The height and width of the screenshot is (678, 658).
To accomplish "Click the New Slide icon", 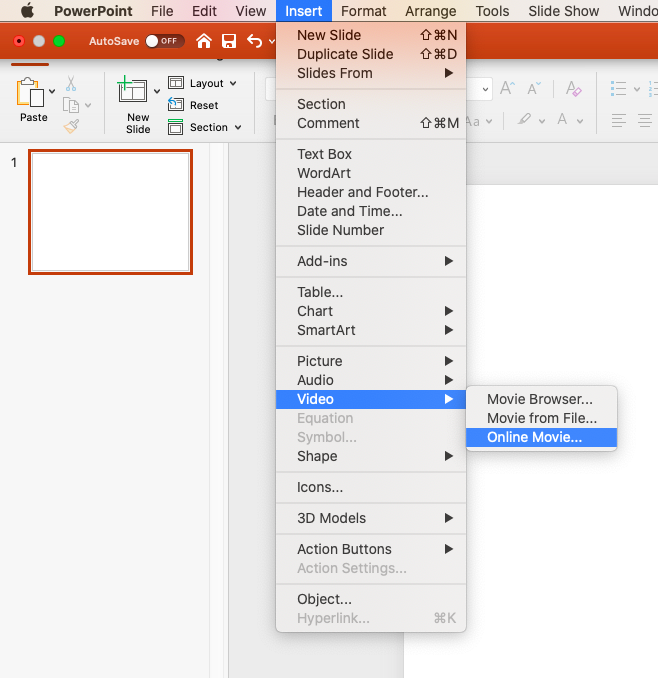I will pos(132,89).
